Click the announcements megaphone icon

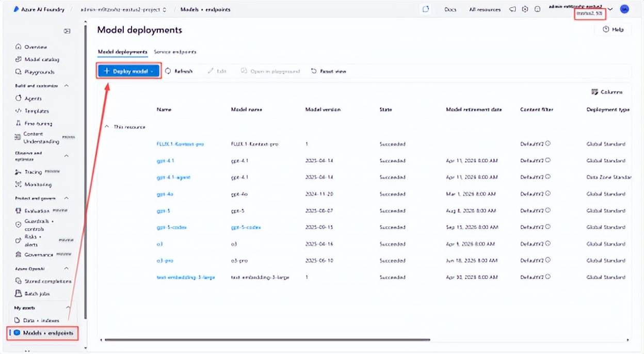513,9
